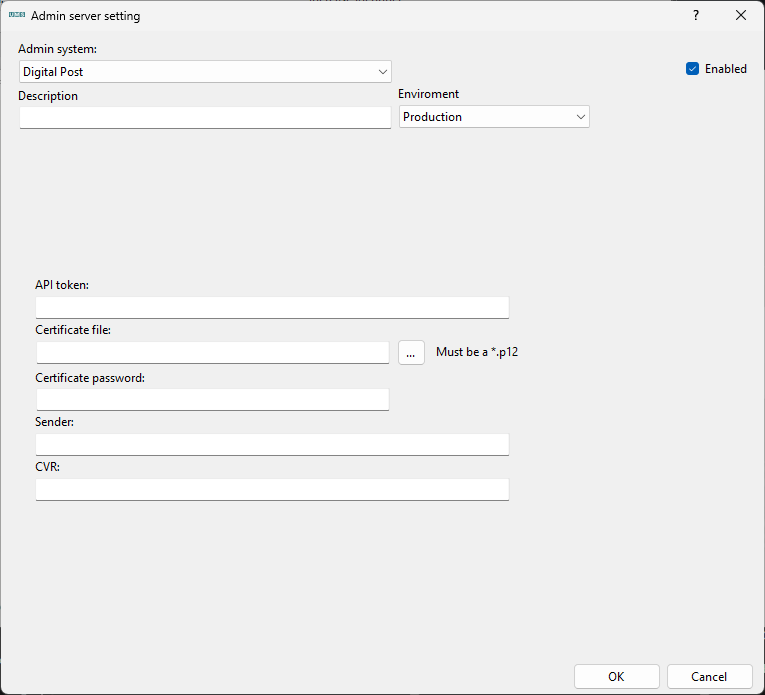This screenshot has height=695, width=765.
Task: Click the question mark help button
Action: tap(696, 16)
